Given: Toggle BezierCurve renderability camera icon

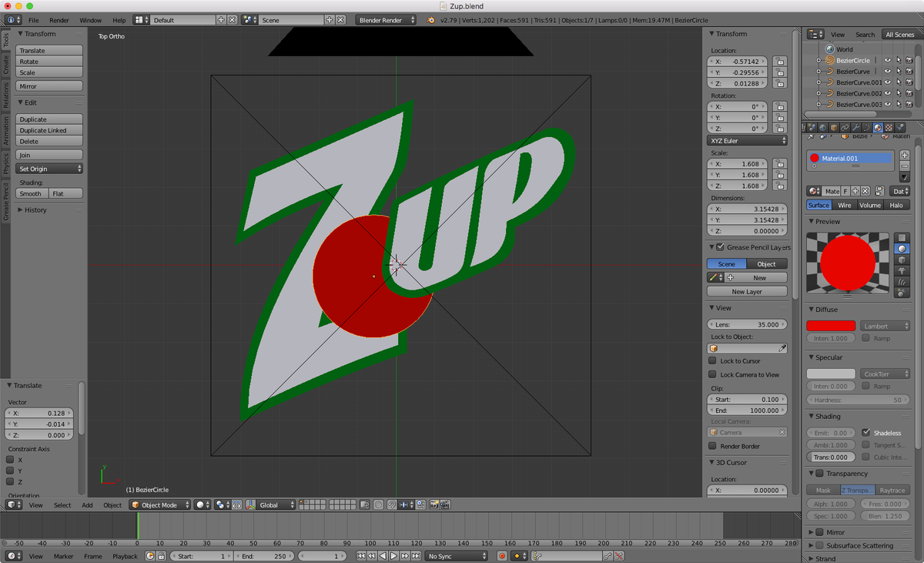Looking at the screenshot, I should [x=909, y=71].
